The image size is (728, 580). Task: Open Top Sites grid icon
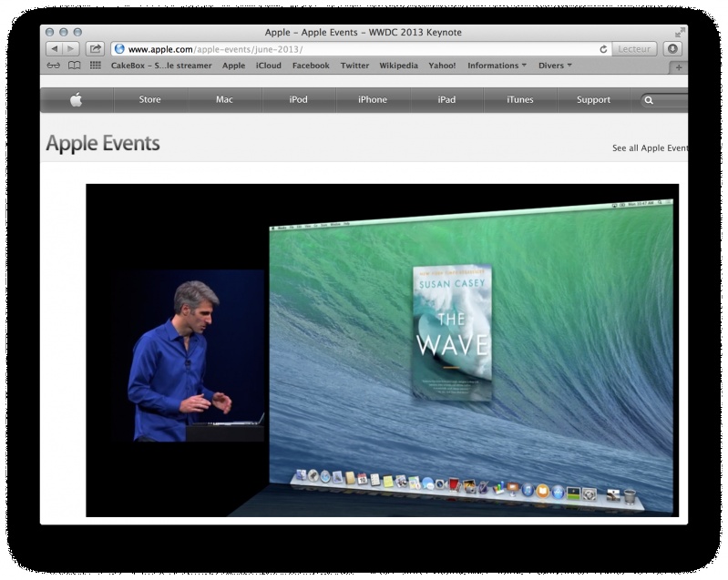[95, 66]
